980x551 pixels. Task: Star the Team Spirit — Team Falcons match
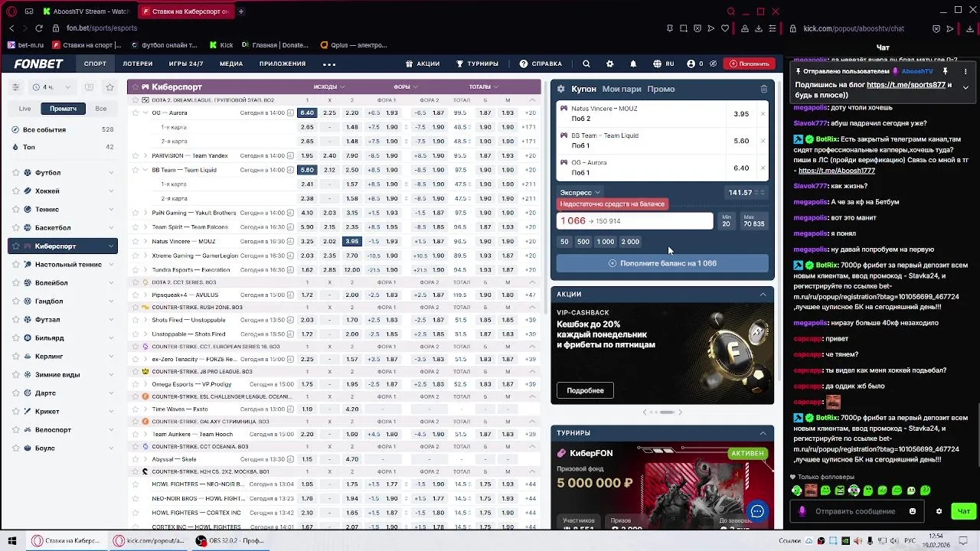pos(136,227)
